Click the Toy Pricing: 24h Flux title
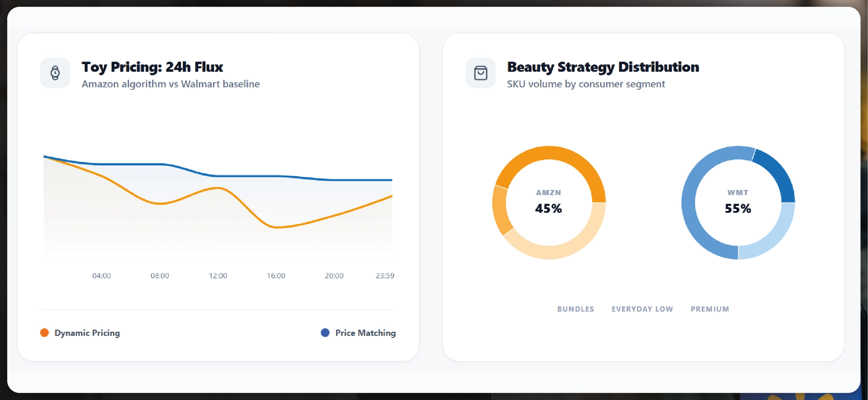 152,67
